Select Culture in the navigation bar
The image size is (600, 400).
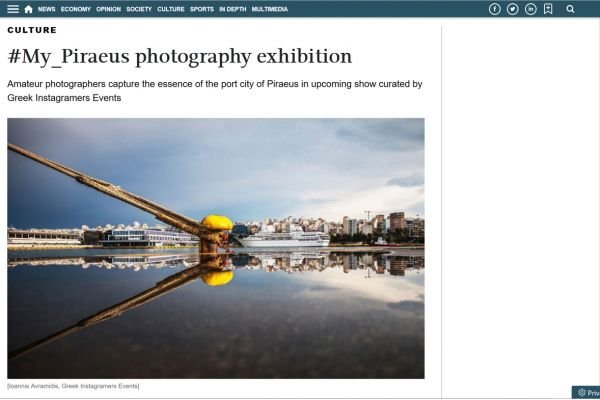click(x=171, y=9)
